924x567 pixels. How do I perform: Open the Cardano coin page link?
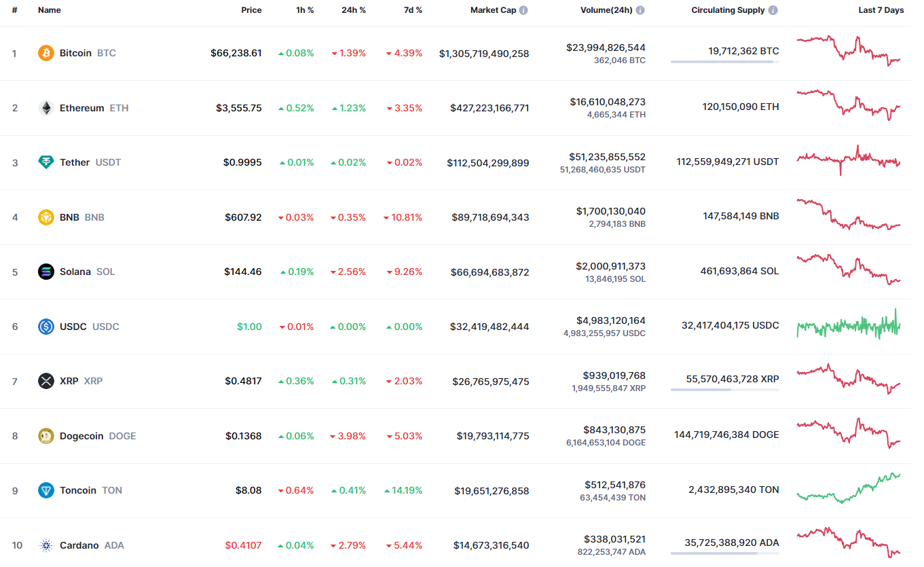(79, 545)
